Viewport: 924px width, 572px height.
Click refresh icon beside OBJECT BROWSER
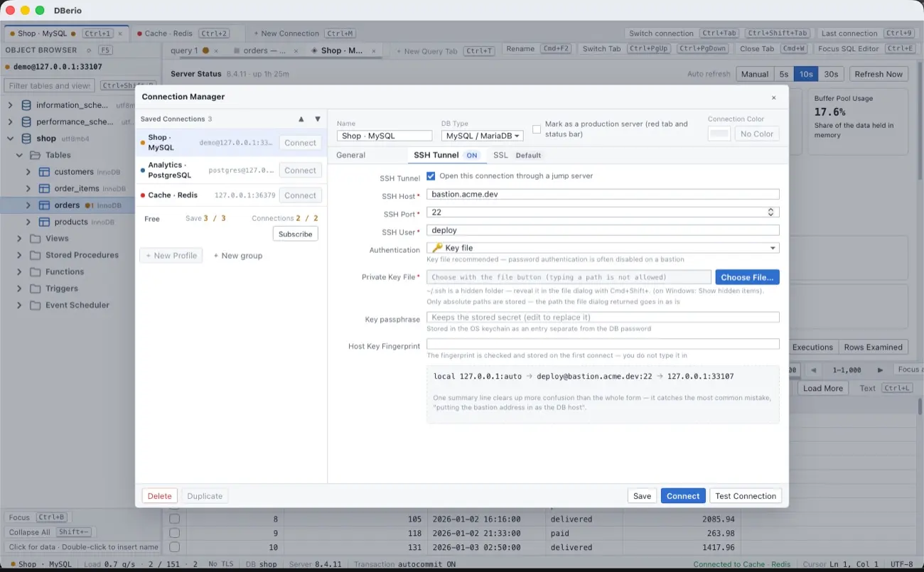click(x=89, y=50)
